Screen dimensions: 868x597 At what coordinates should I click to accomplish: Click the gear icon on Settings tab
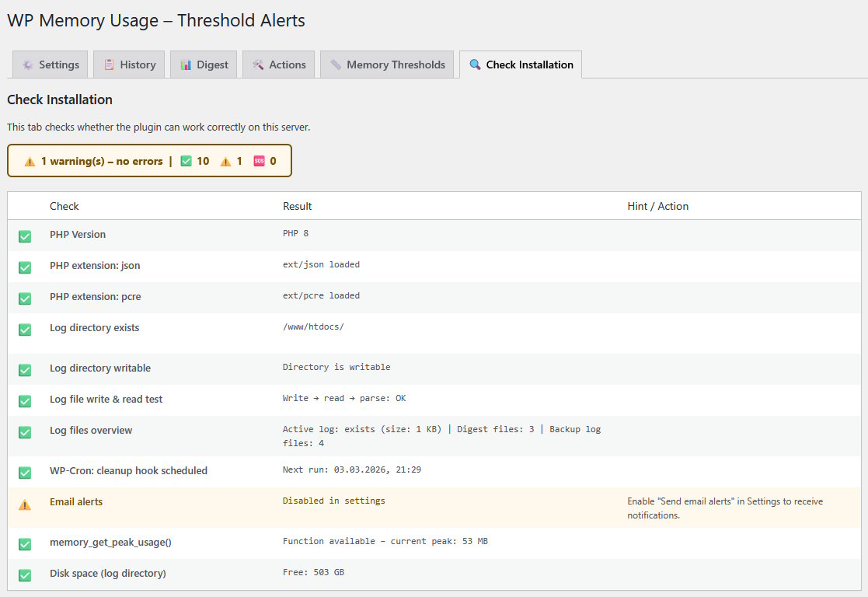coord(28,65)
